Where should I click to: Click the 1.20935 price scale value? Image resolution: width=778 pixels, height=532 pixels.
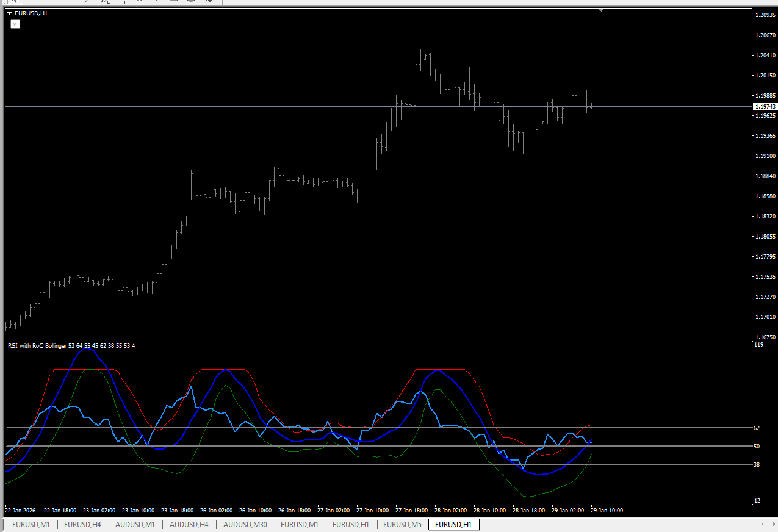click(x=765, y=15)
